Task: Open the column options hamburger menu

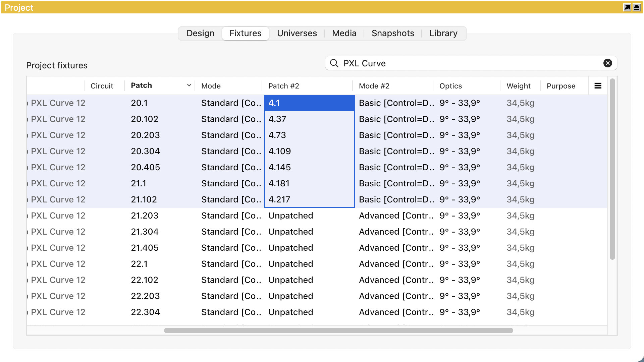Action: (x=598, y=86)
